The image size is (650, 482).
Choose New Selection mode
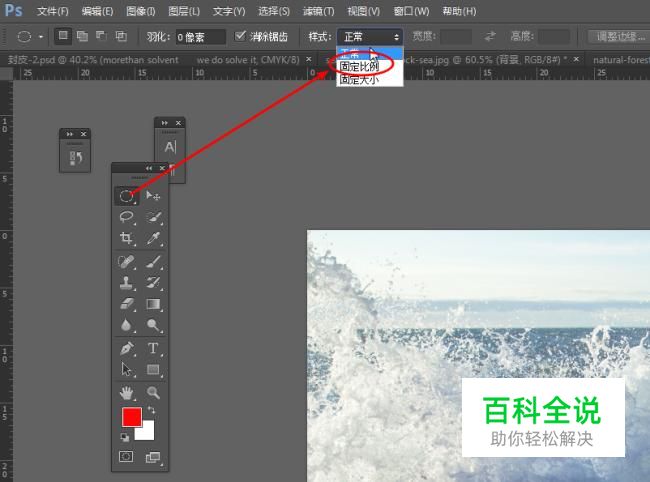(63, 36)
